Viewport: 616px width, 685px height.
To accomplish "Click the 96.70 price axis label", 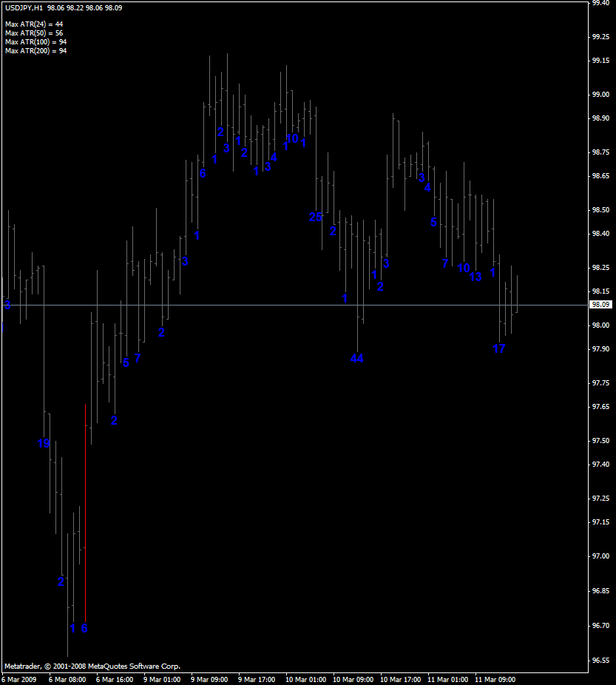I will (x=600, y=626).
